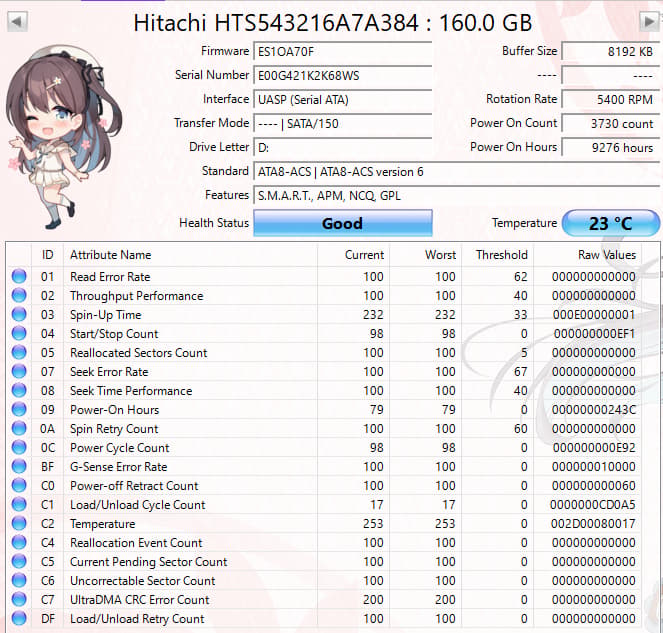Select the UltraDMA CRC Error Count name
663x633 pixels.
click(140, 600)
